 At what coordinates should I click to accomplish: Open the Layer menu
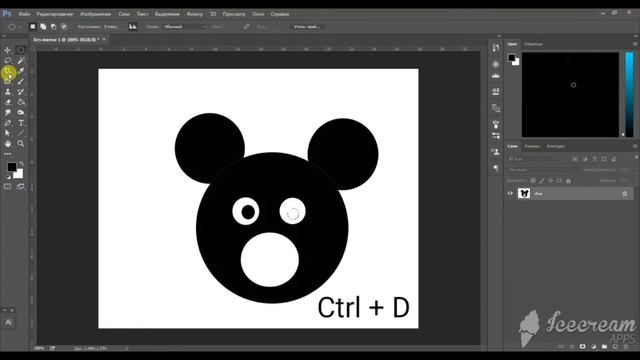point(124,14)
